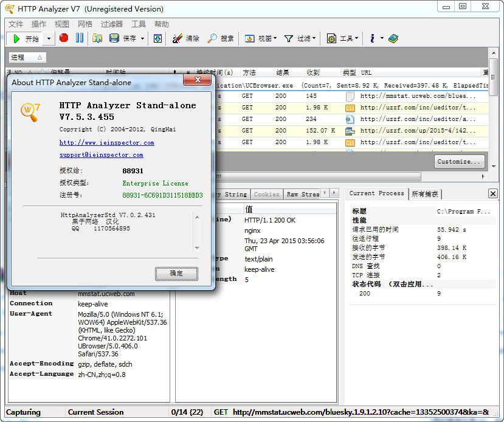Select the mmstat.ucweb.com/blues URL row
The image size is (504, 422).
point(351,96)
